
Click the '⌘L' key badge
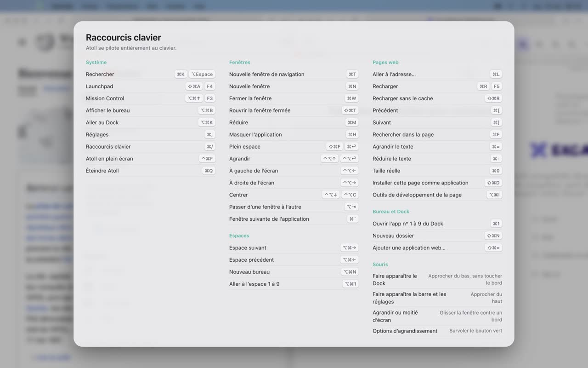pyautogui.click(x=496, y=74)
